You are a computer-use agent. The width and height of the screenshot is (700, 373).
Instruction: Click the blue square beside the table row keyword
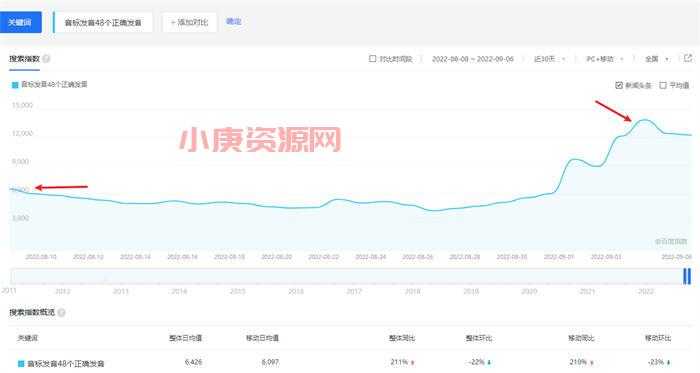(21, 364)
